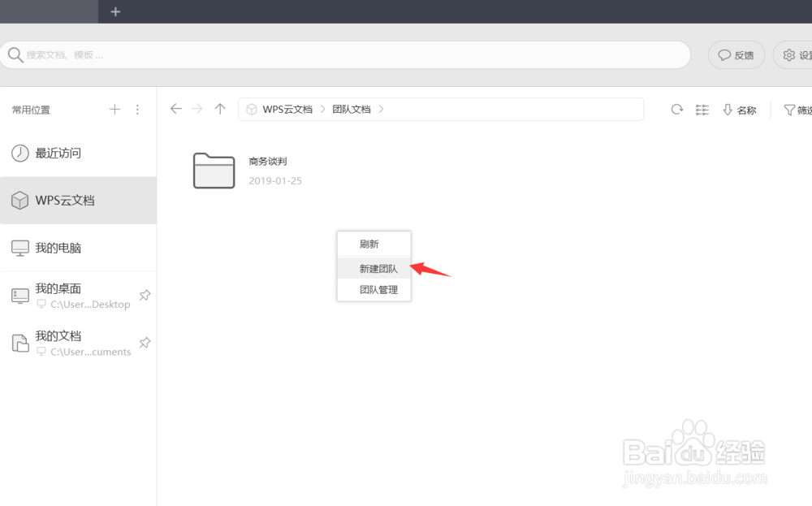Click the chevron between WPS云文档 and 团队文档
The height and width of the screenshot is (506, 812).
pyautogui.click(x=324, y=108)
